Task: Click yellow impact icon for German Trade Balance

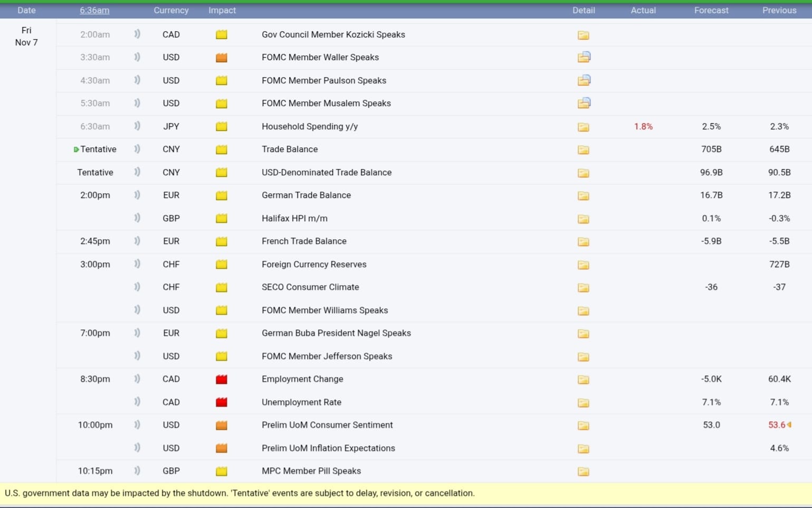Action: click(x=222, y=195)
